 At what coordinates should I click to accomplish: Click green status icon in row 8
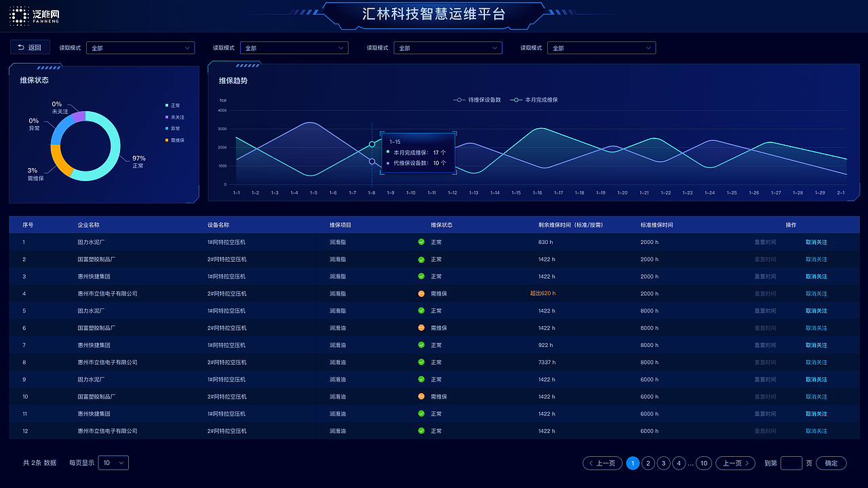(421, 363)
